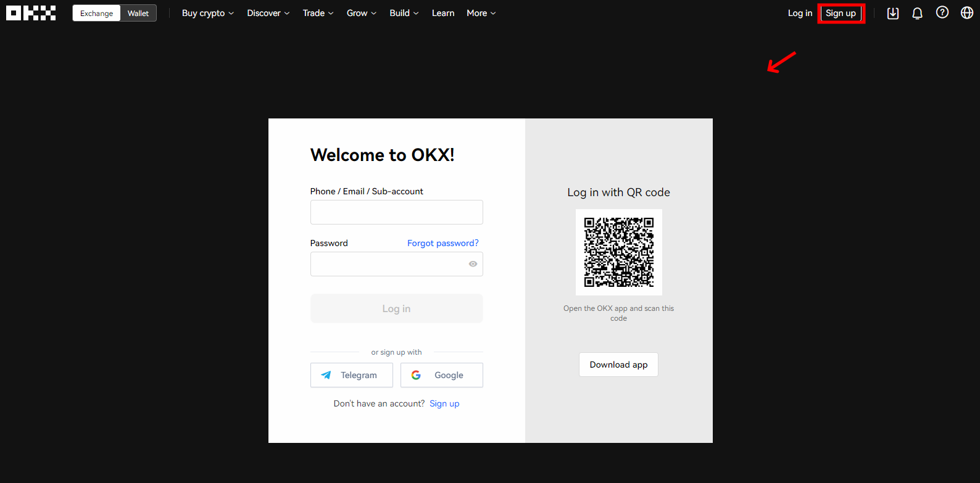Screen dimensions: 980x483
Task: Expand the Trade menu
Action: 318,13
